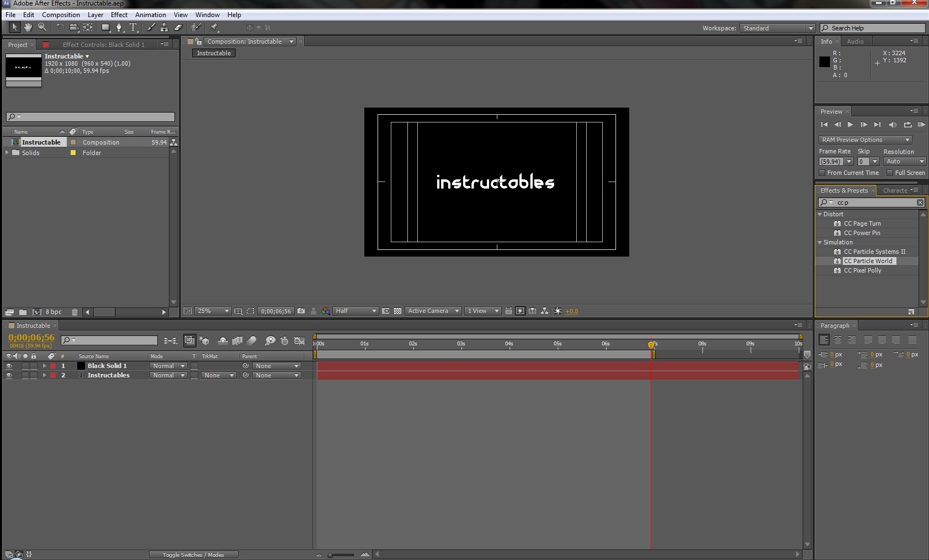Open RAM Preview Options dropdown
Screen dimensions: 929x560
(865, 140)
